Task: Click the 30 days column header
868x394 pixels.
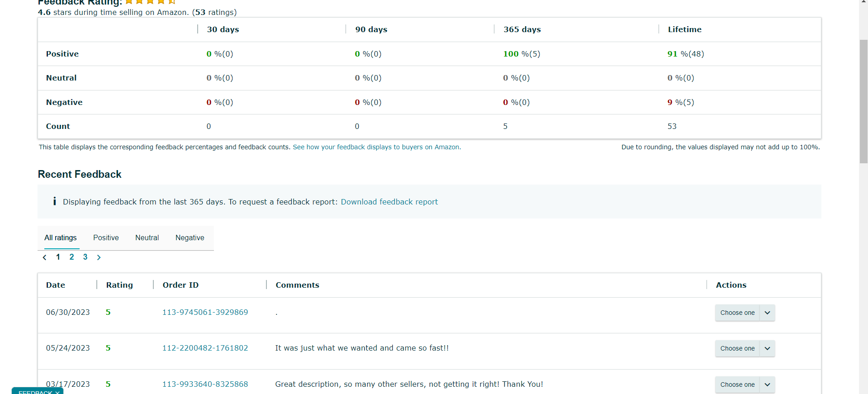Action: point(223,29)
